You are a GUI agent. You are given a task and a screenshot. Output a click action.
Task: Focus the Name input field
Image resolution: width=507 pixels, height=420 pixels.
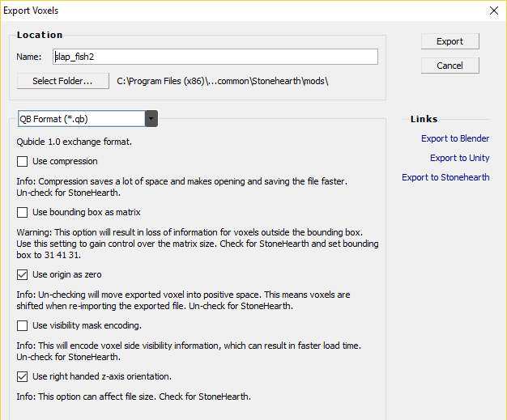pos(215,57)
